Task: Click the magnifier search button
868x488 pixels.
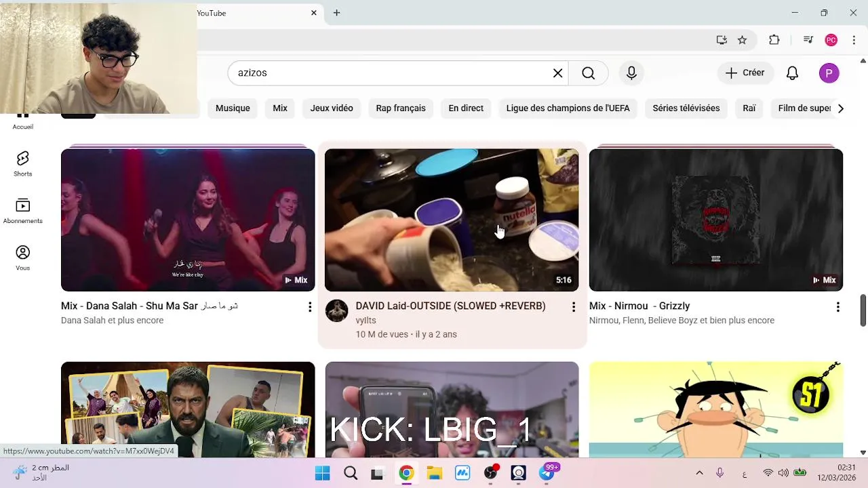Action: [588, 73]
